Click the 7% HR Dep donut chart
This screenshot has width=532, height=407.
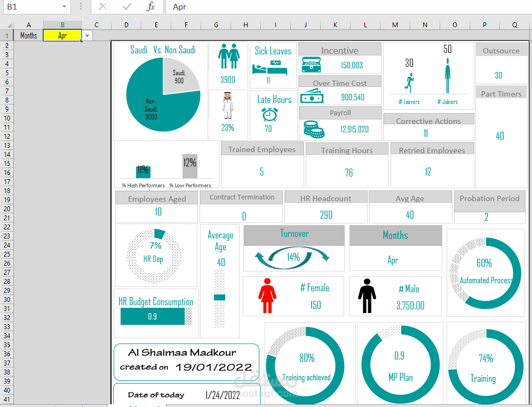pos(154,256)
